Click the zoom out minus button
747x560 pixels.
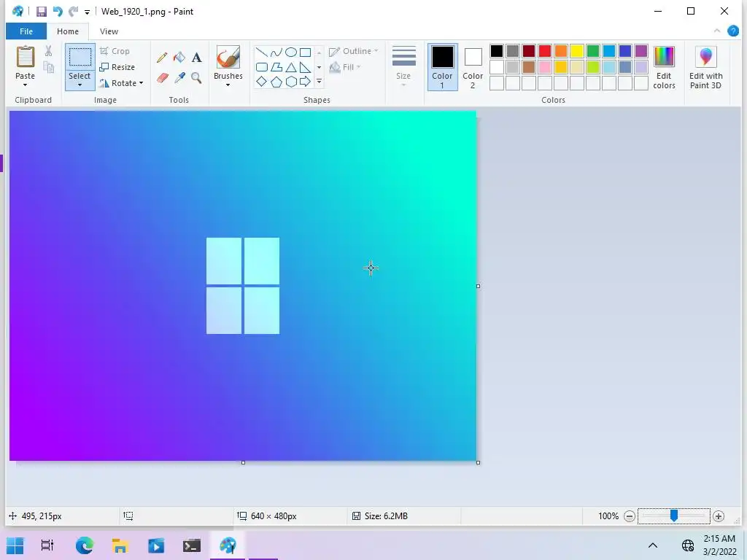(x=630, y=516)
